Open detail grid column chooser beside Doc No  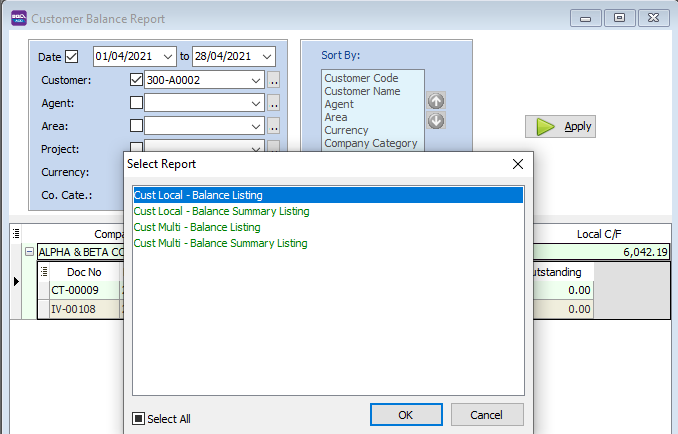tap(44, 272)
